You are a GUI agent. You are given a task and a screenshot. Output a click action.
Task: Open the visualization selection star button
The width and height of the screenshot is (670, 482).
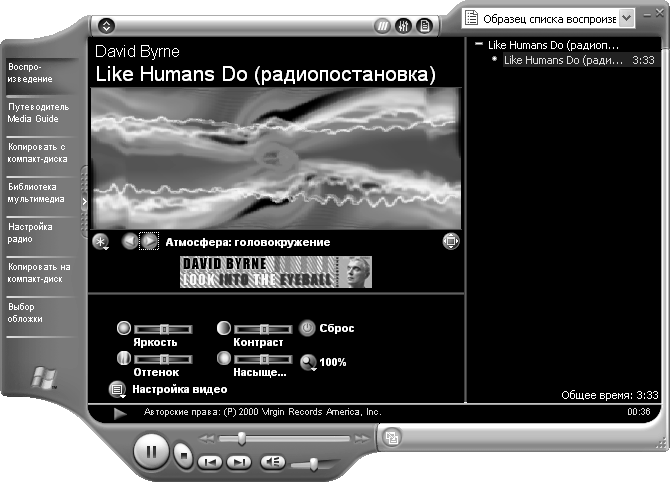[100, 242]
